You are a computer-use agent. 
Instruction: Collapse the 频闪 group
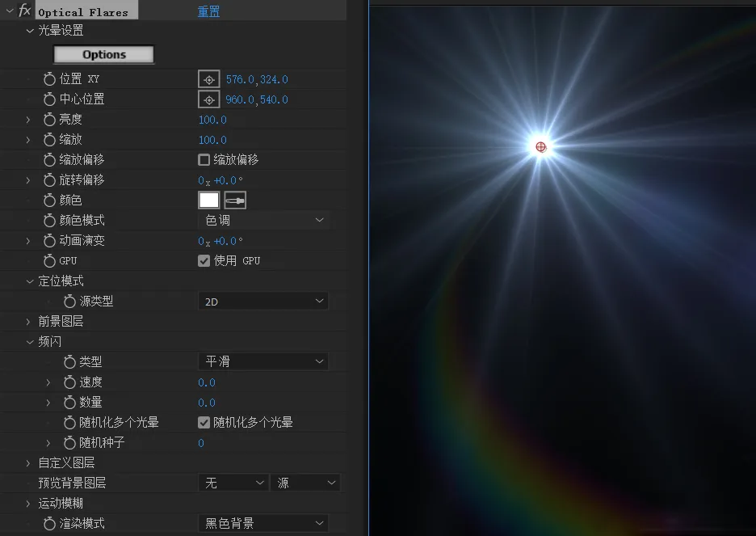tap(29, 342)
